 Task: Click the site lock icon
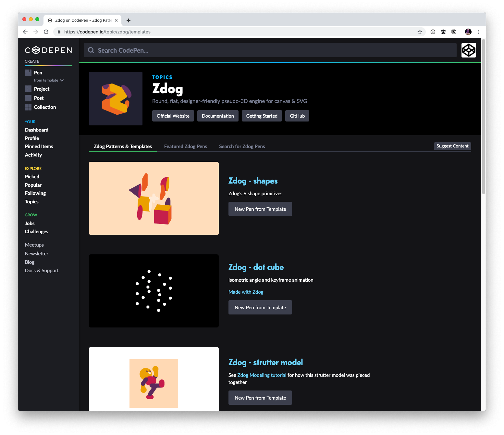pos(59,32)
